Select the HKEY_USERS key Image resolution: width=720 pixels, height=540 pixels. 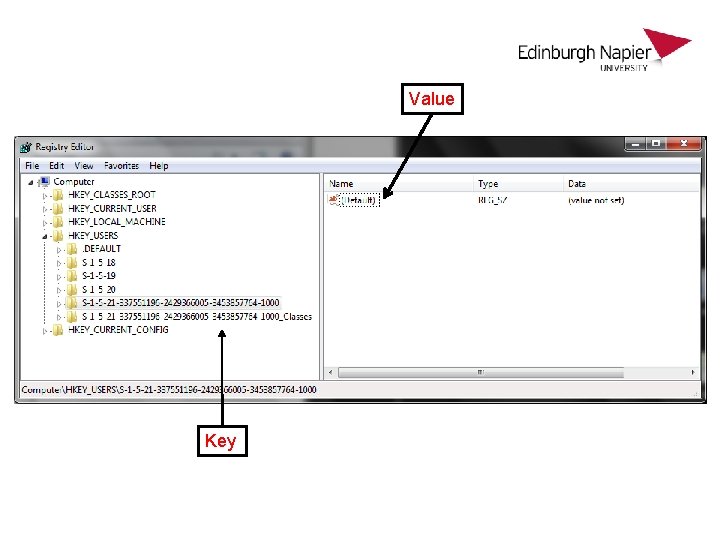(x=93, y=236)
